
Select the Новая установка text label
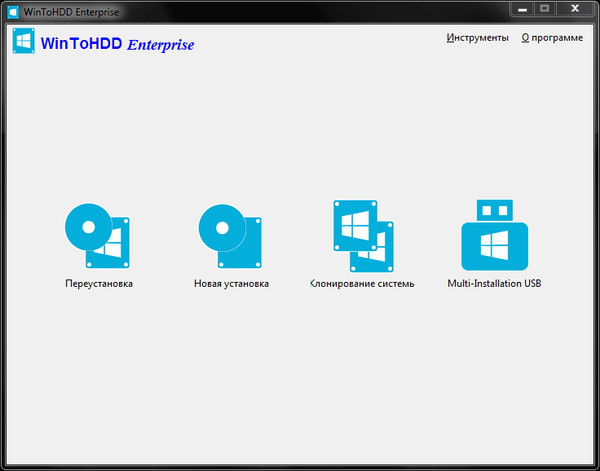231,284
